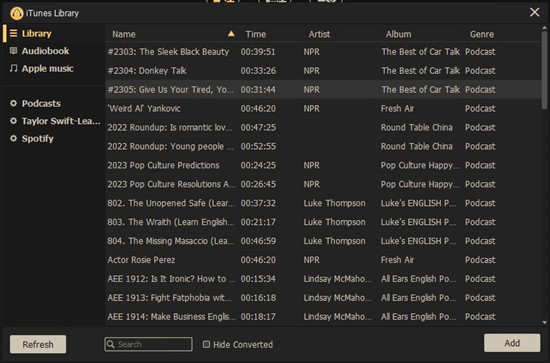Select 'AEE 1913: Fight Fatphobia wit...' track
Screen dimensions: 550x363
point(323,298)
